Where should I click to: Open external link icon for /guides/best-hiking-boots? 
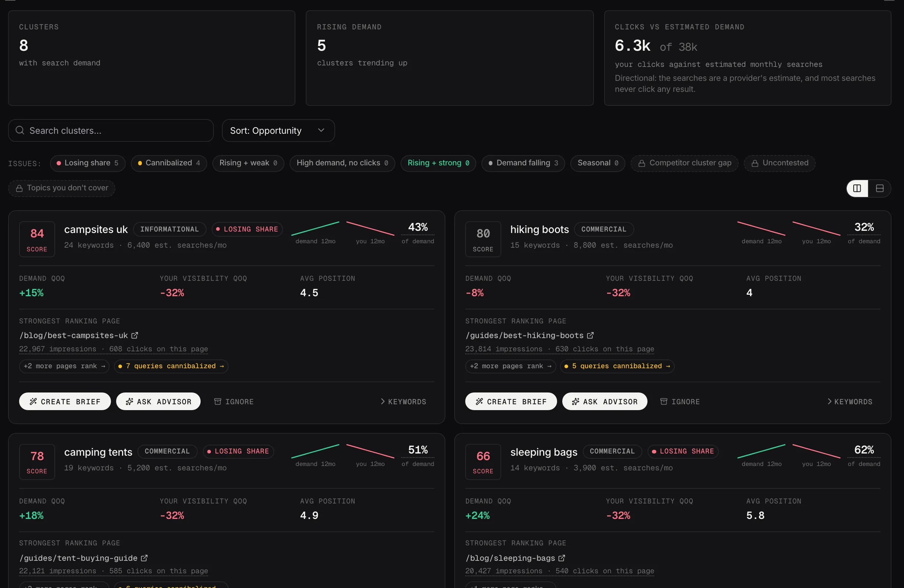590,336
